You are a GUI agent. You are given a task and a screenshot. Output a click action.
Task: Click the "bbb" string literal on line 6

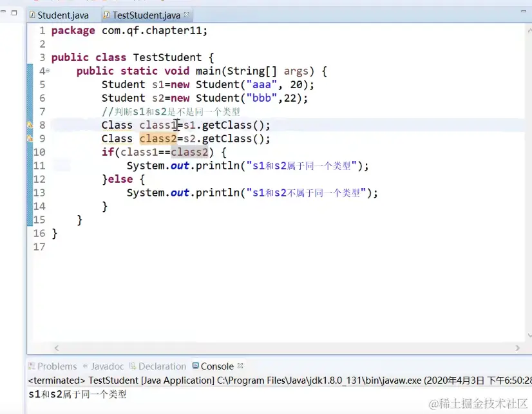click(x=262, y=99)
